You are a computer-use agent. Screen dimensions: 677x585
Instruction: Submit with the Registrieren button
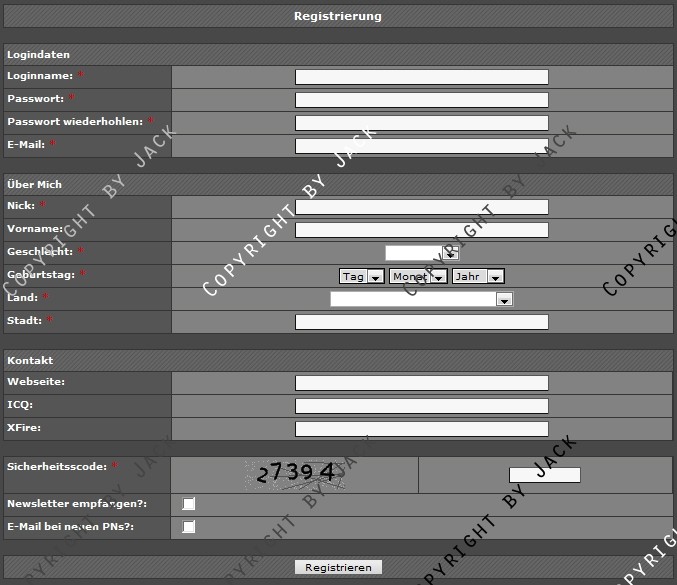[x=338, y=567]
